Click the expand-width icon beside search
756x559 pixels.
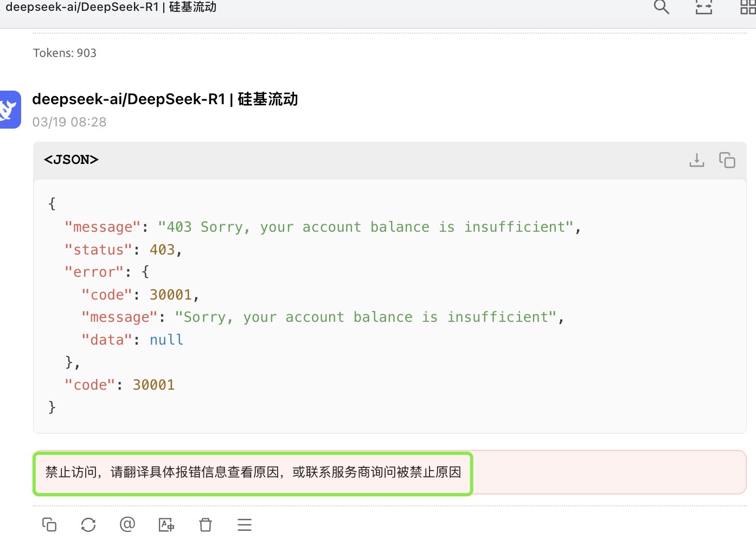pos(704,7)
